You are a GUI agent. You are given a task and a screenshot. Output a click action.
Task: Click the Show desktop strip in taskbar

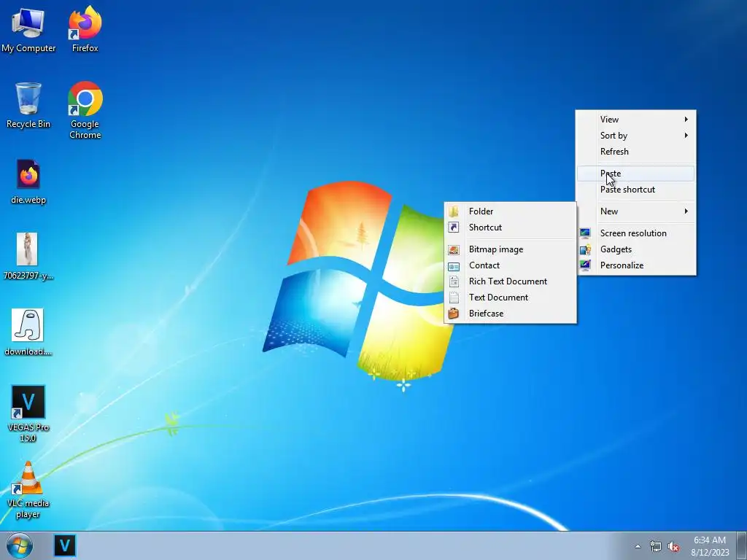[742, 545]
